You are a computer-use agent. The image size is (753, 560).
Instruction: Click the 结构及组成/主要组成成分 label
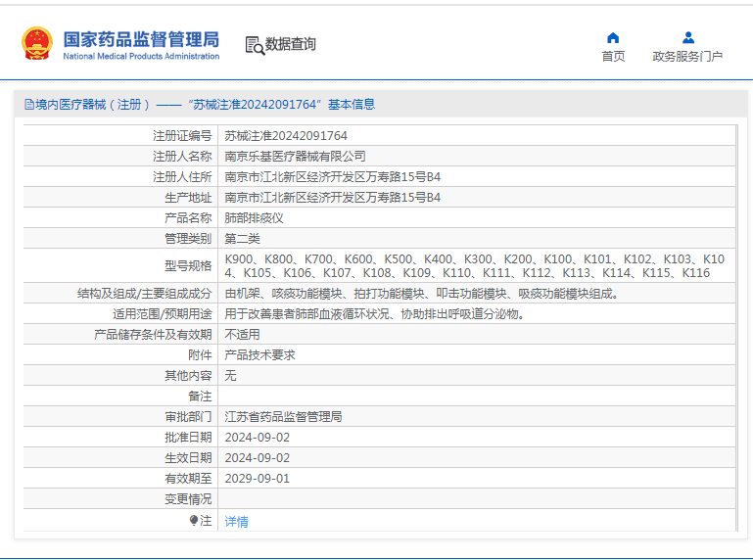145,294
